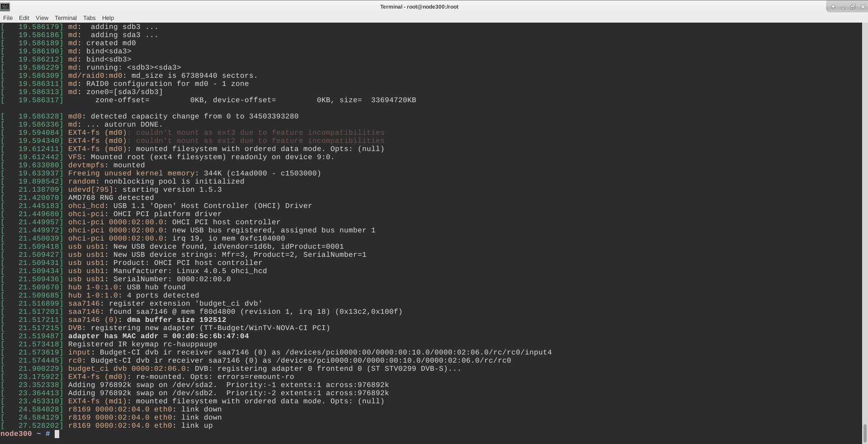Viewport: 868px width, 444px height.
Task: Click 'adapter has MAC addr = 00:d0:5c:6b:47:04'
Action: pyautogui.click(x=158, y=336)
